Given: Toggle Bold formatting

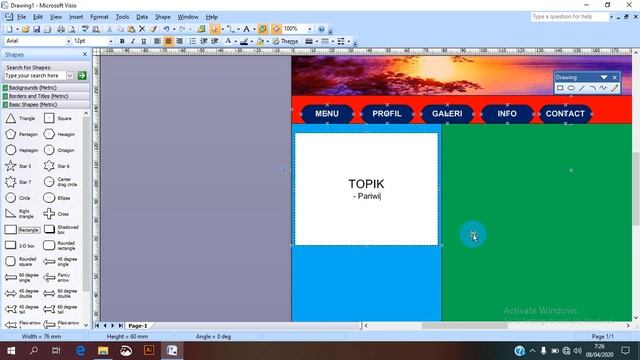Looking at the screenshot, I should tap(122, 41).
